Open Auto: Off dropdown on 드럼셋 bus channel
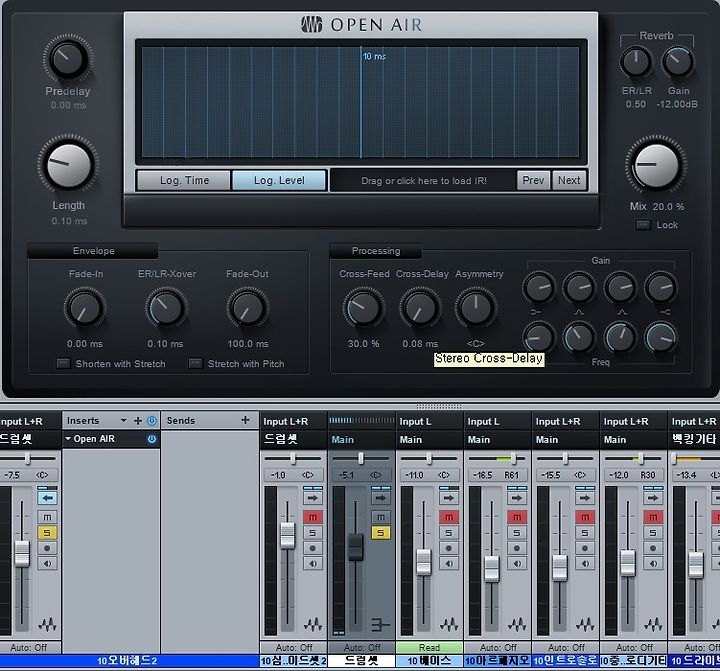 (x=361, y=648)
